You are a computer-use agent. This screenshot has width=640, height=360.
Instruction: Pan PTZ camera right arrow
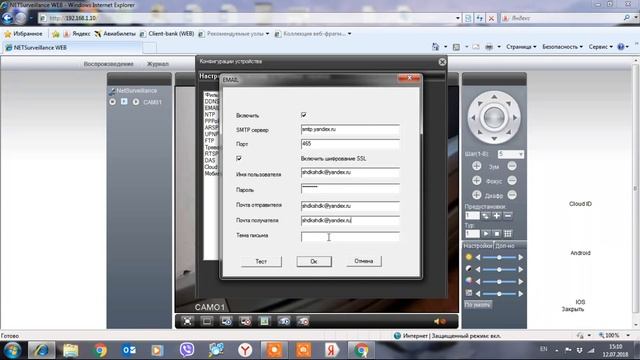click(515, 118)
